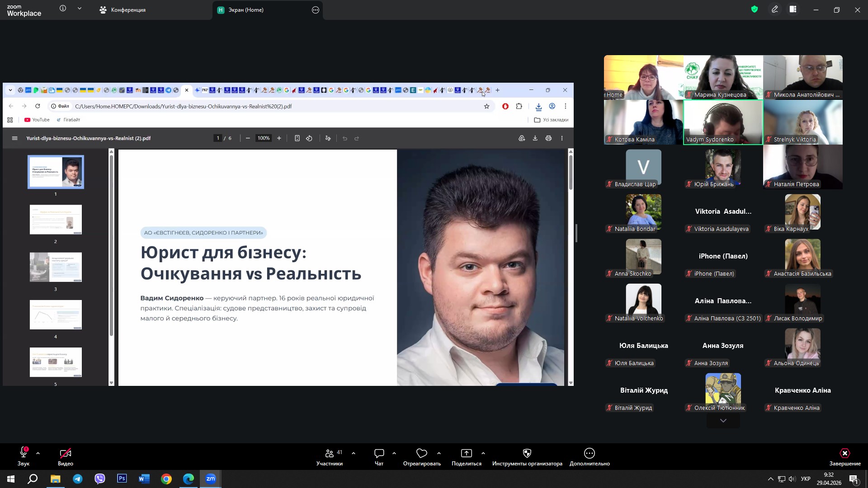Select the Экран (Home) tab

[245, 10]
